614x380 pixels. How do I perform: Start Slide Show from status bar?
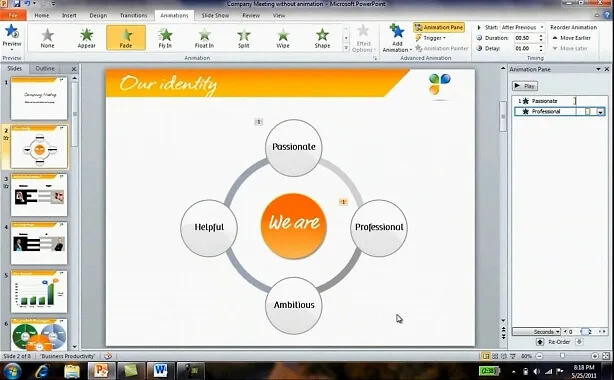512,356
